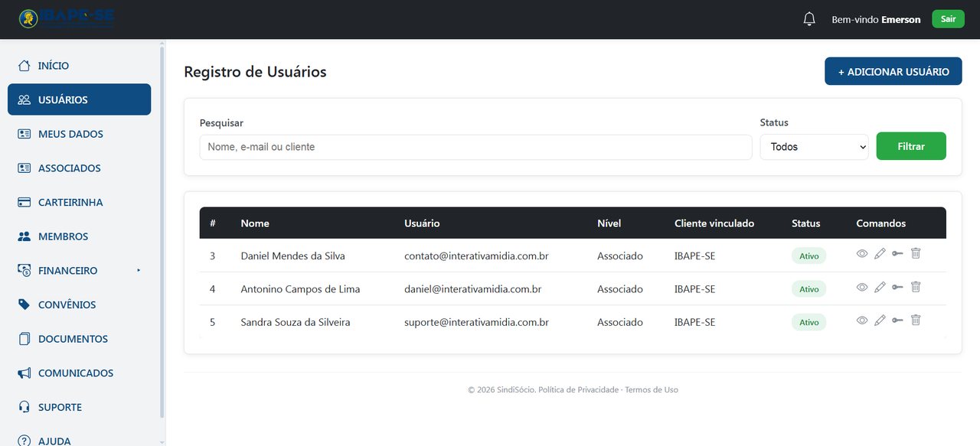
Task: Edit Daniel Mendes da Silva with pencil icon
Action: pyautogui.click(x=880, y=253)
